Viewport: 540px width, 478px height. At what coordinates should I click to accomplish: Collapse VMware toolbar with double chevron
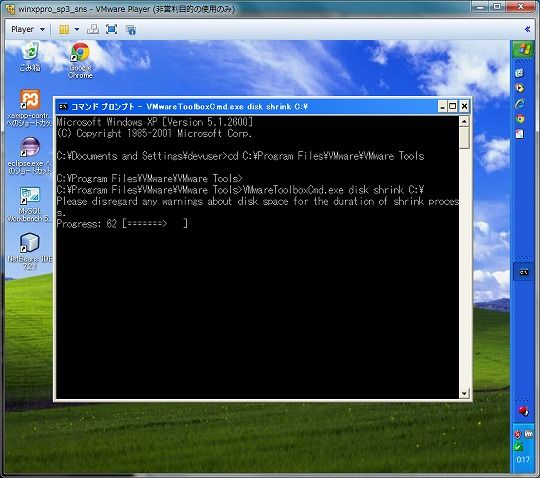pyautogui.click(x=527, y=29)
